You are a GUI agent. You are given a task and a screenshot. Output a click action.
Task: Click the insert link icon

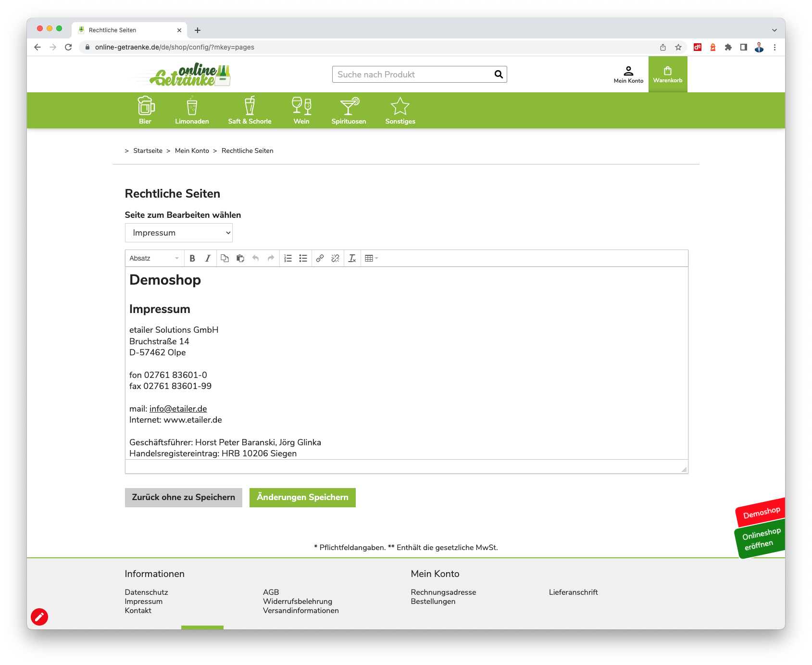pyautogui.click(x=320, y=258)
